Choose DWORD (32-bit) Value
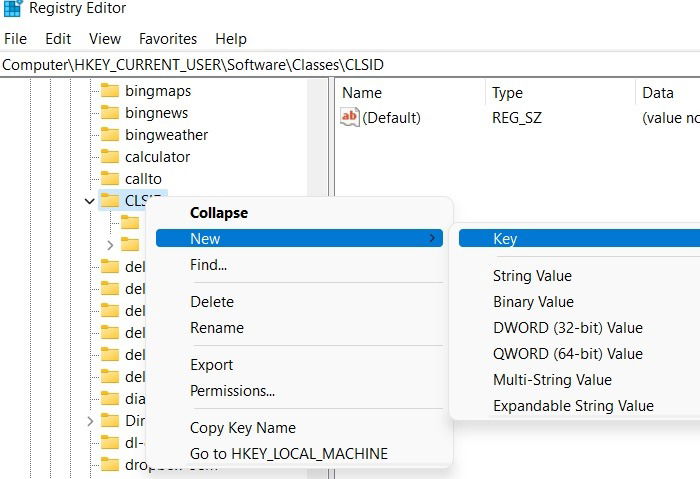The image size is (700, 479). (568, 328)
